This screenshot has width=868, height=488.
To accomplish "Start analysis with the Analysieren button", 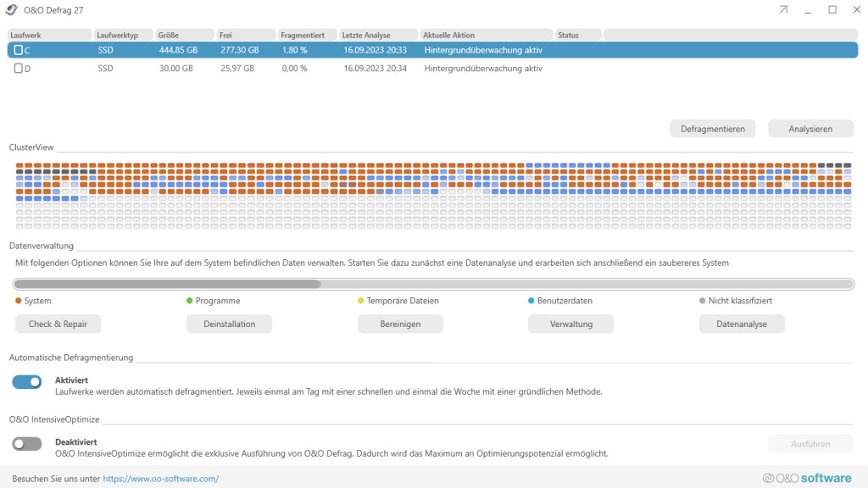I will coord(810,129).
